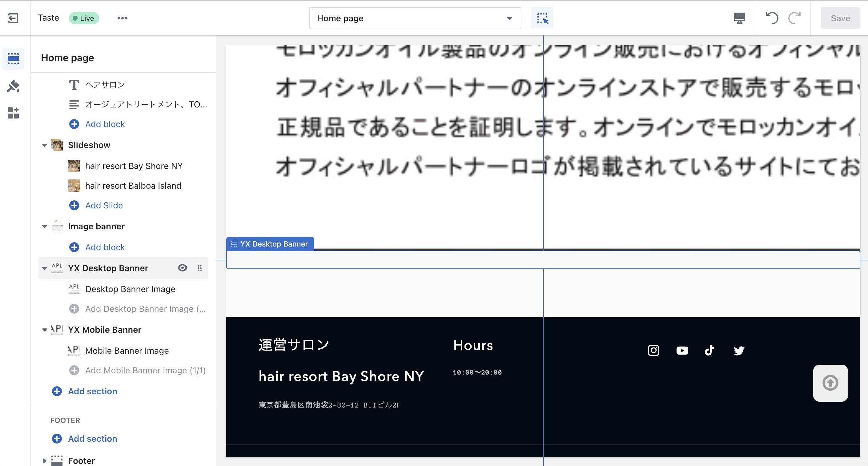
Task: Click the redo arrow icon
Action: 794,18
